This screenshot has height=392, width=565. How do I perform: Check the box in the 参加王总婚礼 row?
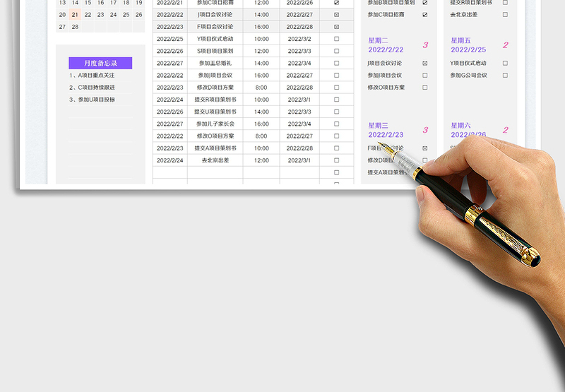[337, 63]
